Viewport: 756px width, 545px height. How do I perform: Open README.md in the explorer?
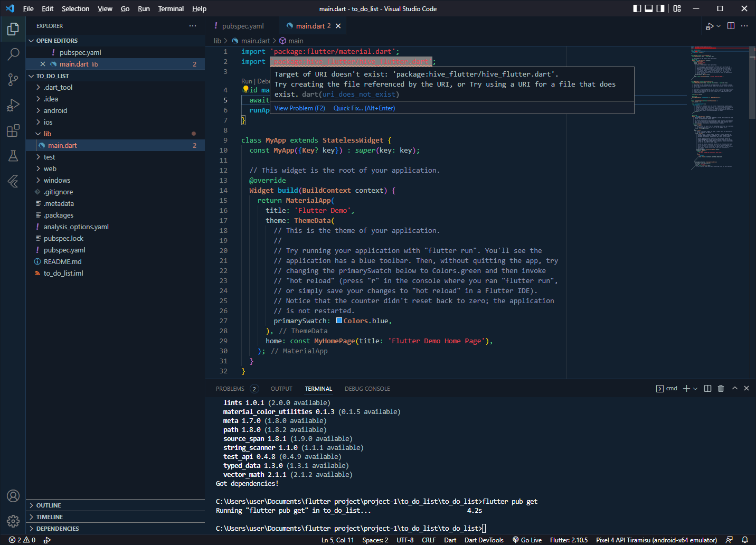115,262
